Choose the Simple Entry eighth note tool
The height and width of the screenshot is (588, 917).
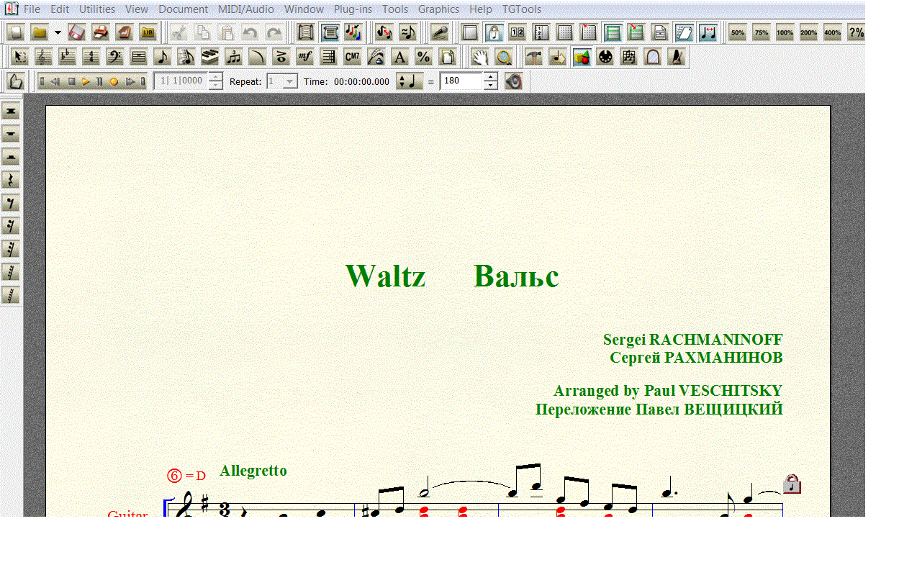click(x=163, y=57)
